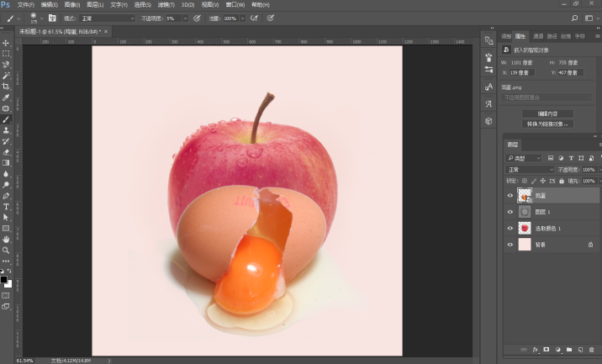Click the delete layer trash icon
This screenshot has height=364, width=602.
click(x=591, y=350)
